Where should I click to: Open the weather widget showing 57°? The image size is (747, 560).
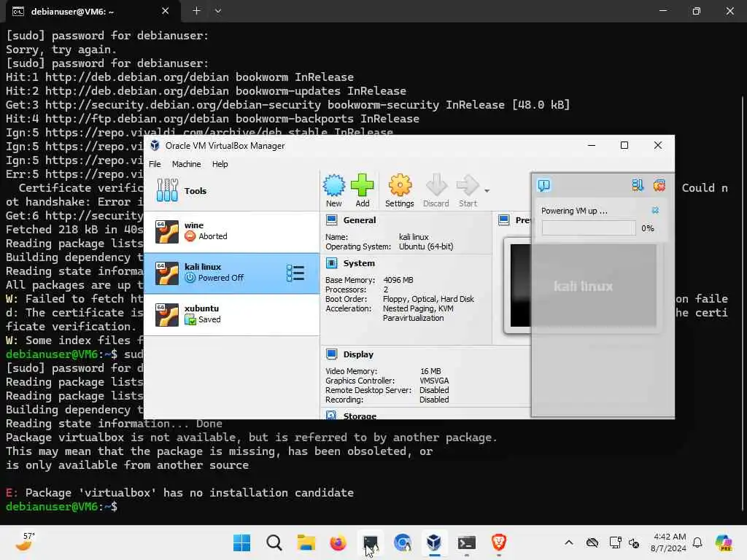pos(25,542)
